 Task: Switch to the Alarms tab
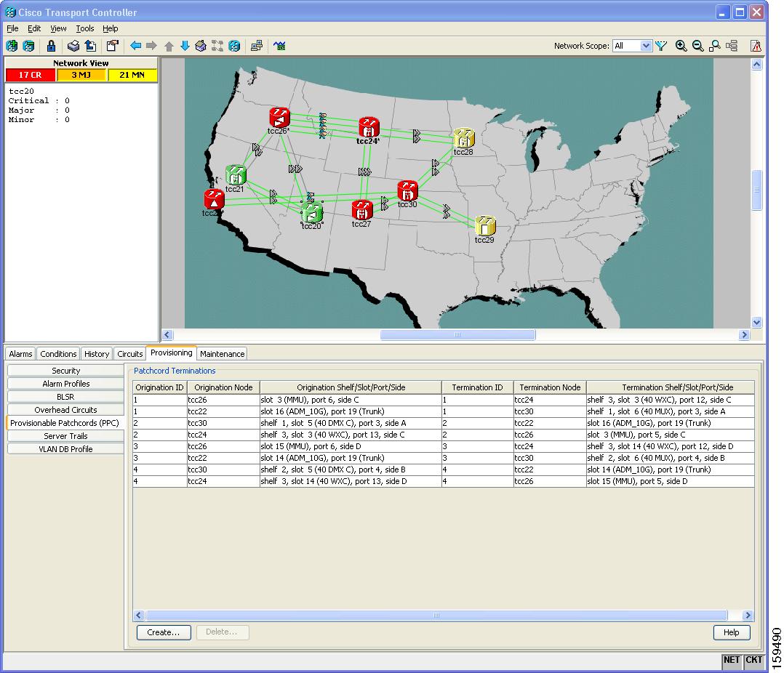[20, 354]
